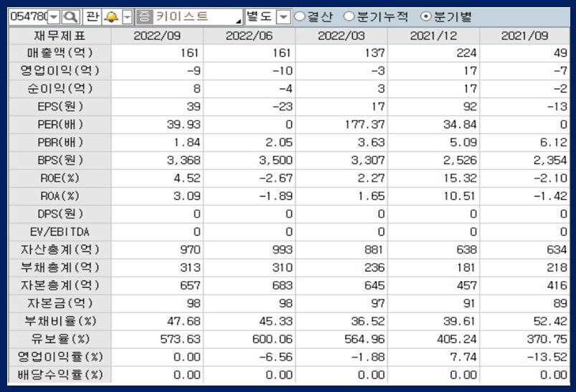This screenshot has height=392, width=576.
Task: Click the 10.51 ROA value
Action: pos(461,196)
